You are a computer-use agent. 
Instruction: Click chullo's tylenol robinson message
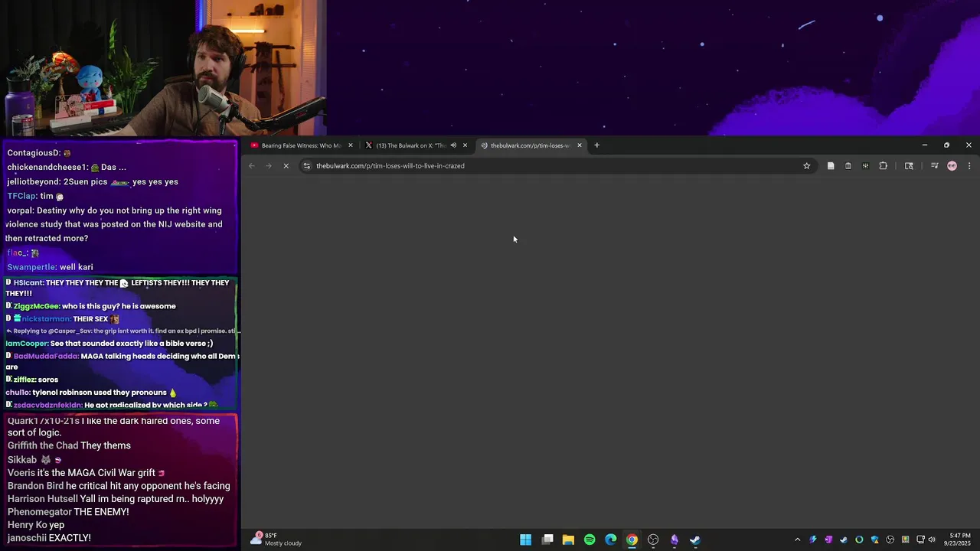point(91,393)
